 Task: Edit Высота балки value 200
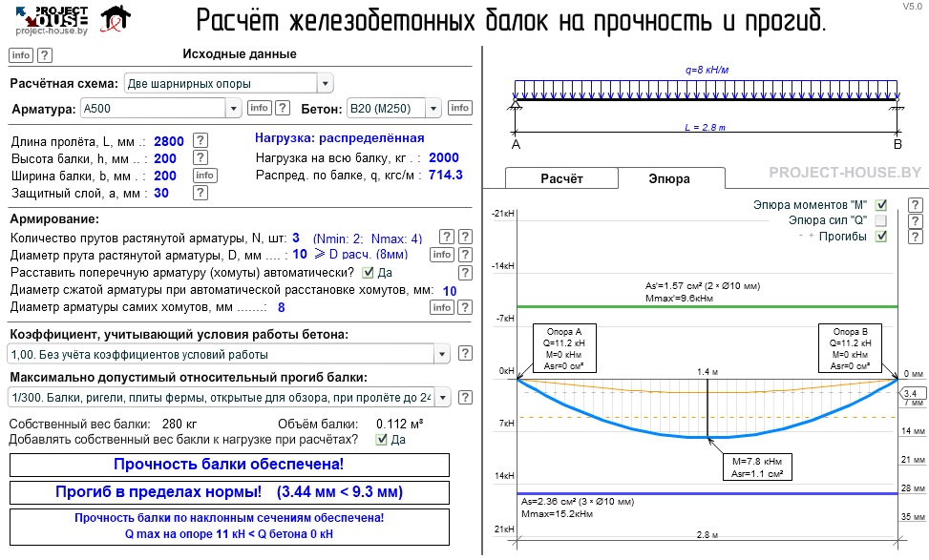[165, 158]
